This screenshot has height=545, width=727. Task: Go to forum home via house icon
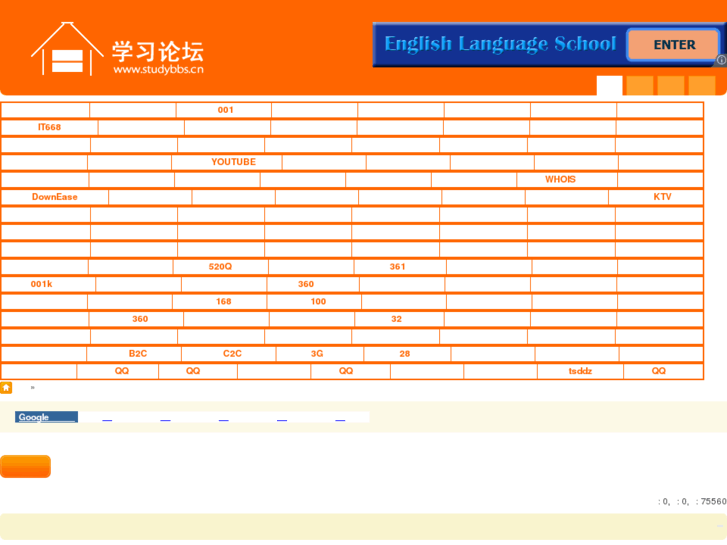click(x=6, y=387)
